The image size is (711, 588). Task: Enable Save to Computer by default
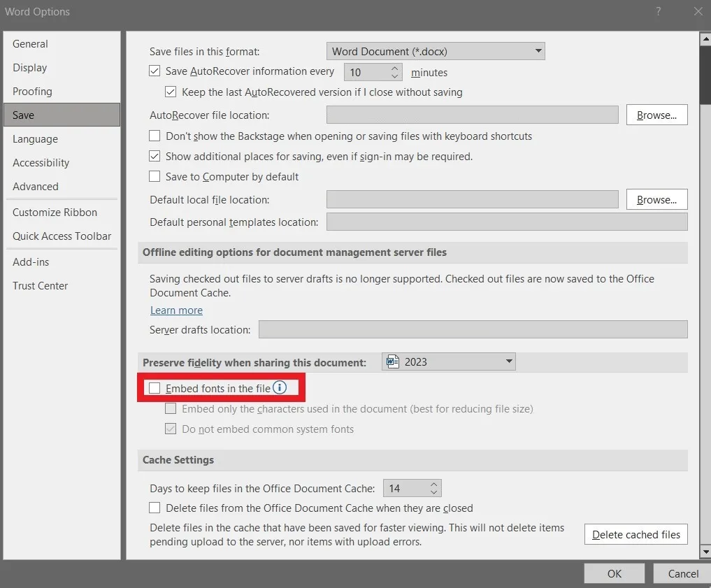155,176
